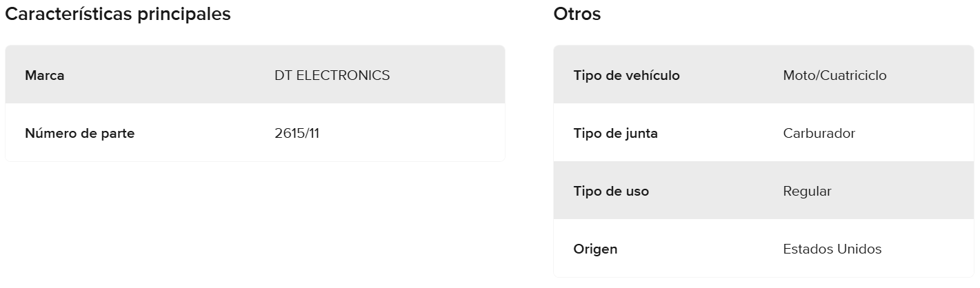Click the 'Tipo de junta' label
Screen dimensions: 980x288
[615, 133]
